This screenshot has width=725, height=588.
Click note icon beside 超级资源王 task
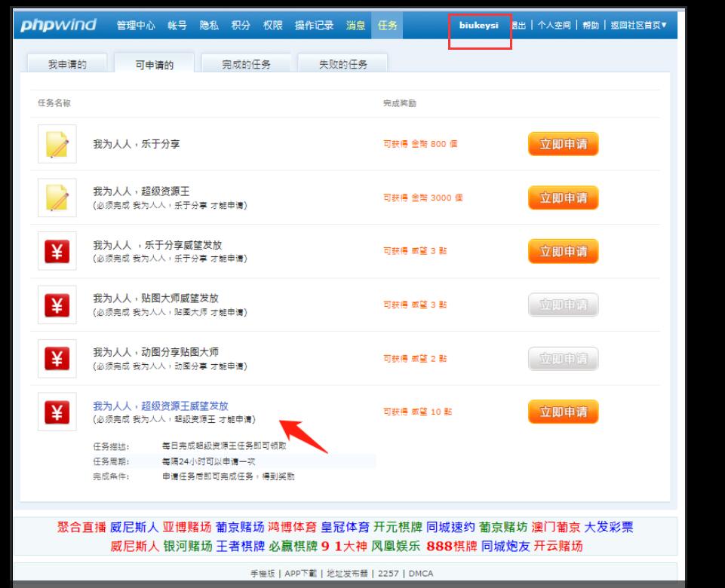(57, 198)
